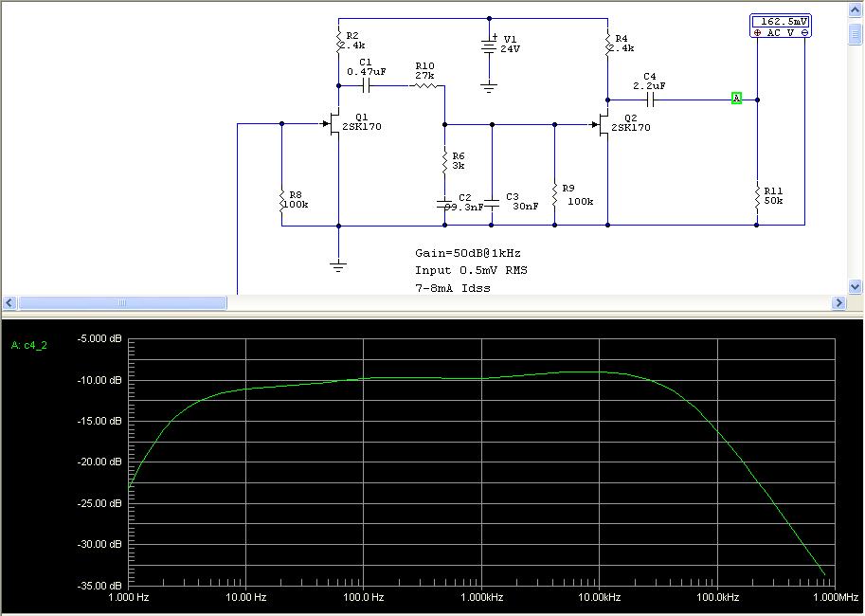Click the 1.000kHz frequency axis label
Image resolution: width=865 pixels, height=616 pixels.
tap(481, 597)
